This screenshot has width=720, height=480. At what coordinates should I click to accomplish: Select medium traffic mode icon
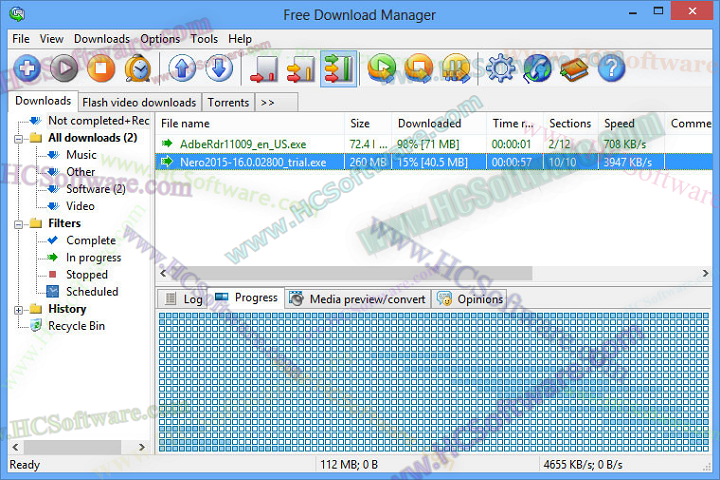click(301, 69)
